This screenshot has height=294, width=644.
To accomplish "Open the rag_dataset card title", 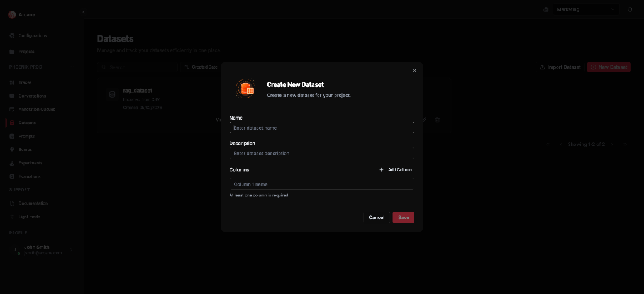I will point(138,91).
